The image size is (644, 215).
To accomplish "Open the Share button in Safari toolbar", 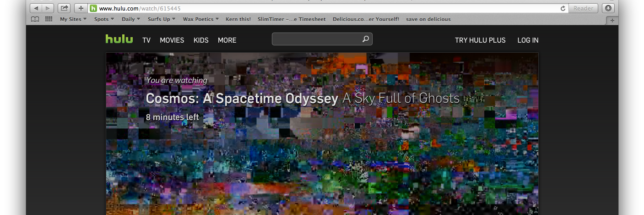I will click(64, 8).
